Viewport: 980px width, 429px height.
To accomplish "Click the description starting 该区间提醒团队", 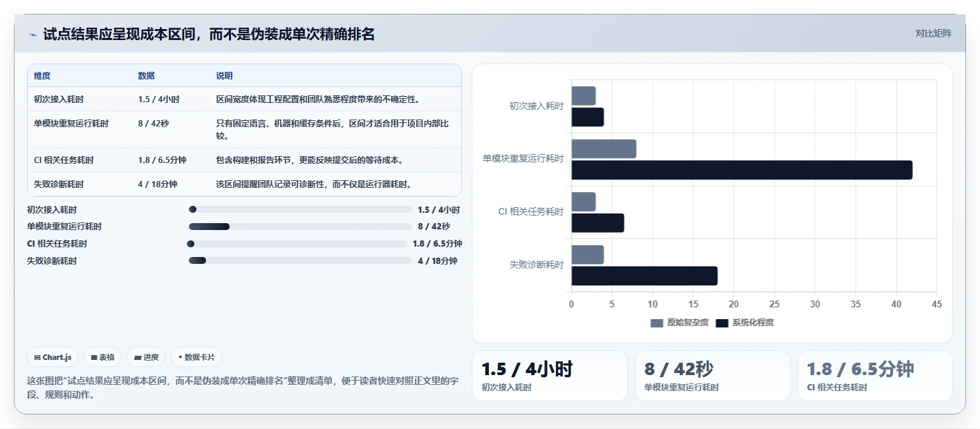I will point(314,184).
